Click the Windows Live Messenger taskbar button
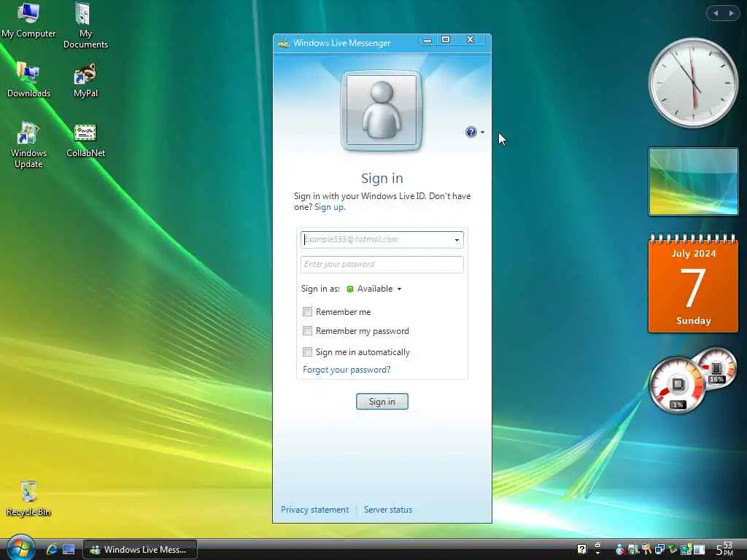This screenshot has width=747, height=560. (140, 550)
